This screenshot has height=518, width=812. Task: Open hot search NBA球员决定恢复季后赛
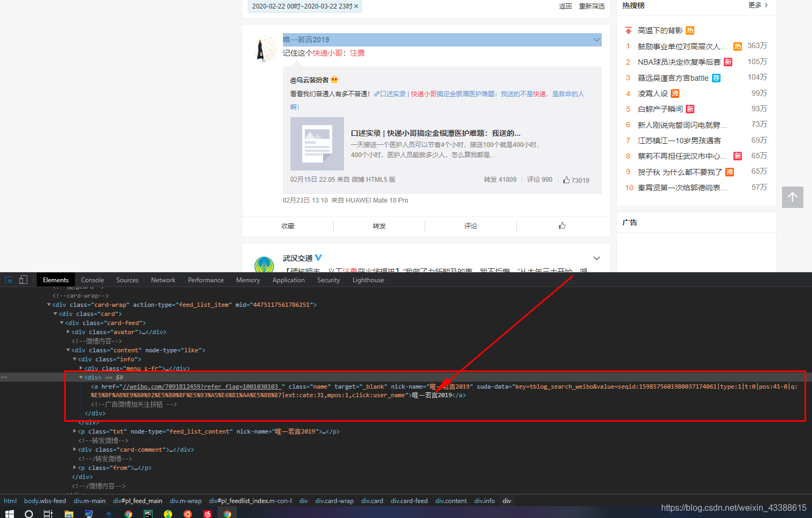(679, 62)
